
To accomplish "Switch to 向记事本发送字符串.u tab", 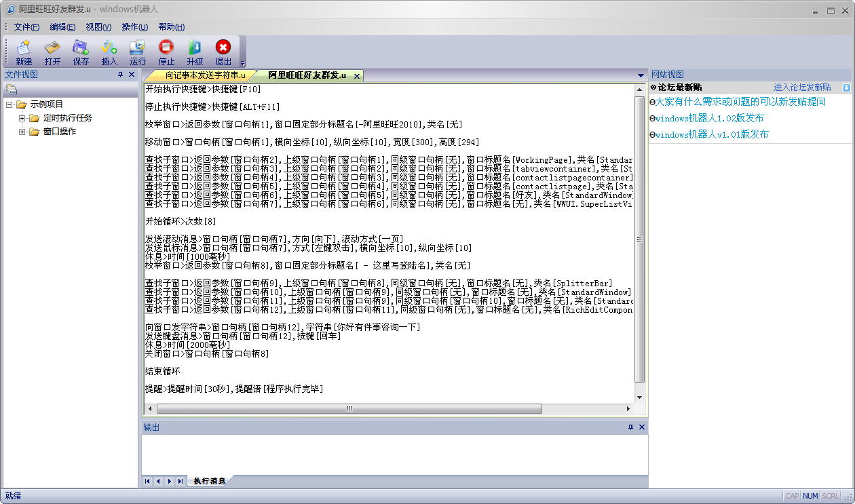I will (x=205, y=75).
